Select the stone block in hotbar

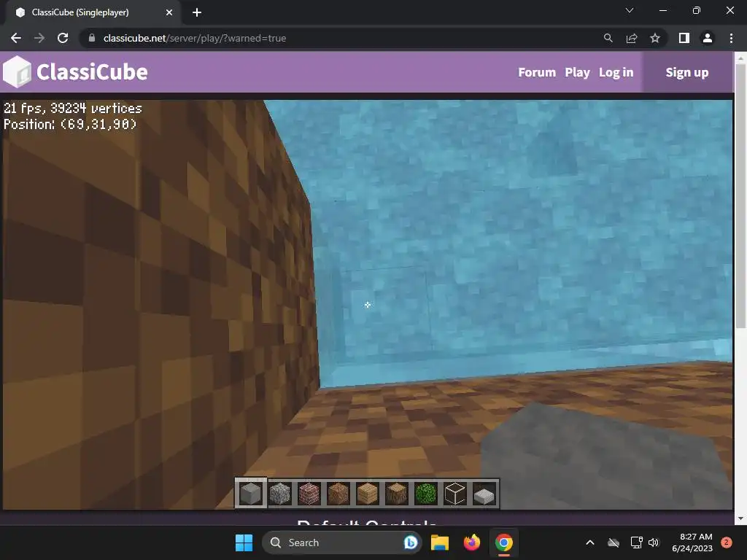coord(251,494)
